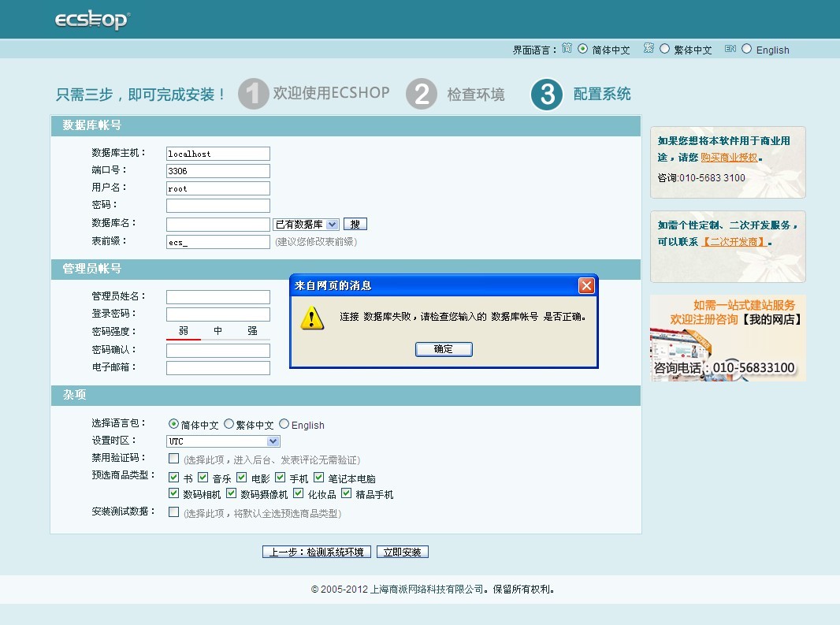Image resolution: width=840 pixels, height=625 pixels.
Task: Click the Simplified Chinese 简 language icon
Action: coord(567,49)
